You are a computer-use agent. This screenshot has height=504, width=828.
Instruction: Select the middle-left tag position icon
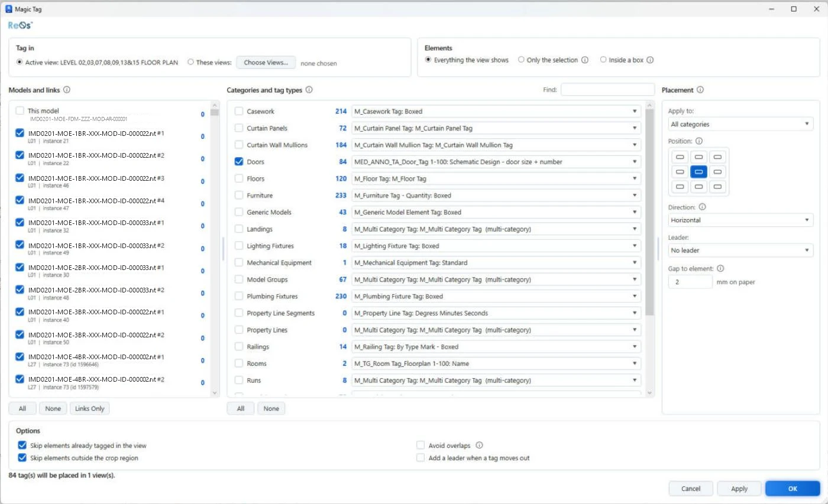point(680,172)
